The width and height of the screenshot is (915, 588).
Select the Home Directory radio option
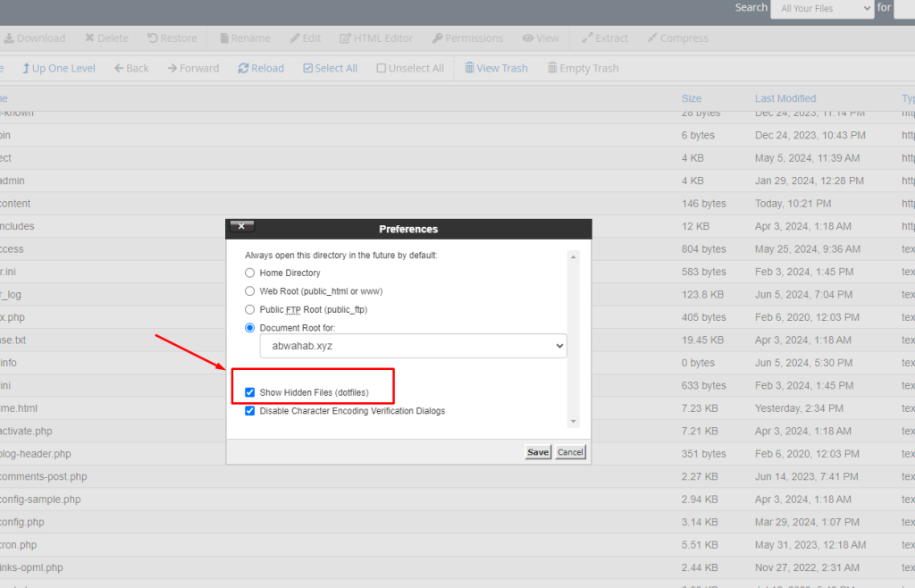[250, 273]
